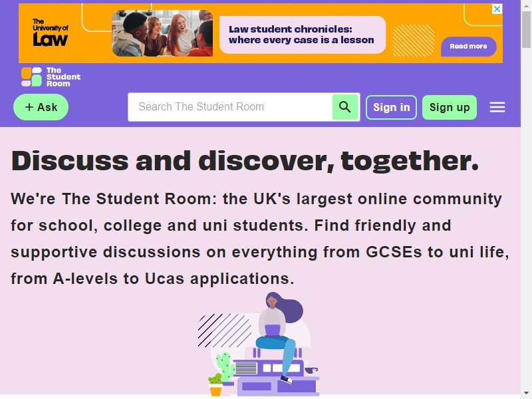Click The Student Room logo
532x399 pixels.
(x=51, y=77)
